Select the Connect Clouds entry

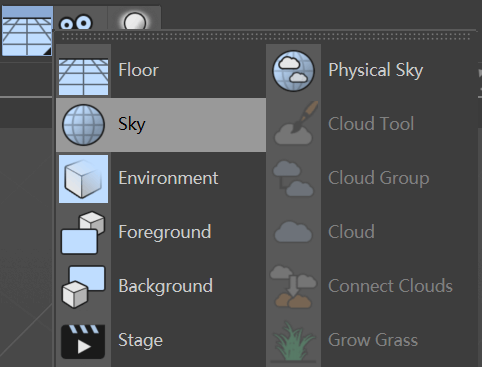(x=372, y=287)
